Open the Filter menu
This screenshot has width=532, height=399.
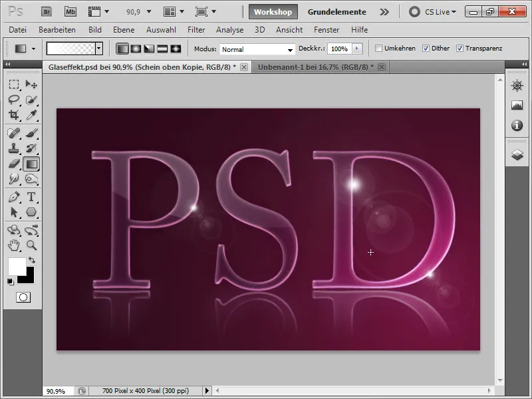point(198,29)
